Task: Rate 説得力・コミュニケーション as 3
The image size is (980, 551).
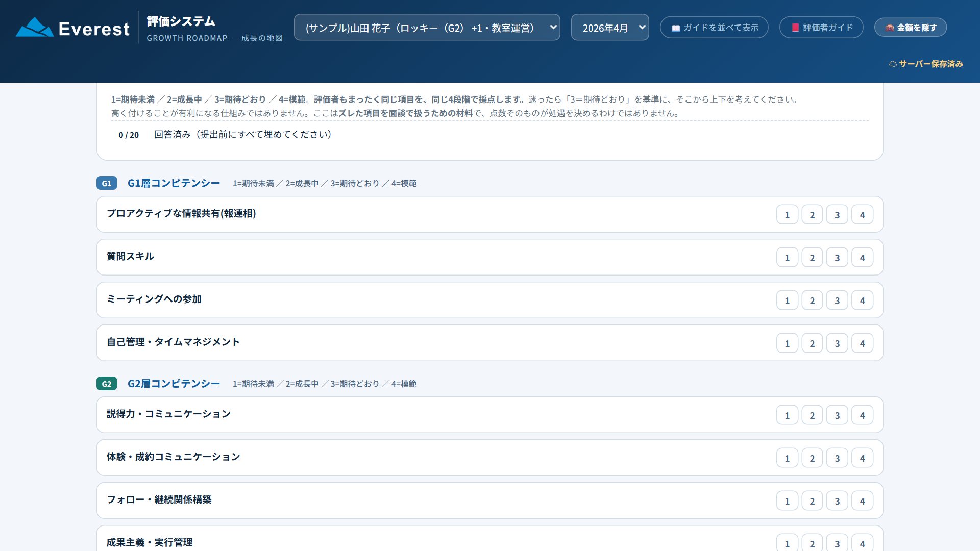Action: 837,415
